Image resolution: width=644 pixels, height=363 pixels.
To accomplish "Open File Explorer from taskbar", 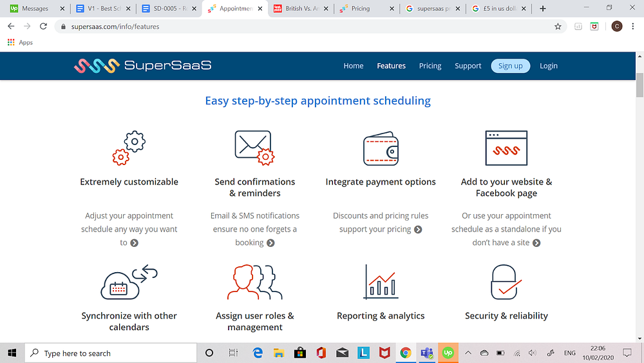I will (279, 353).
